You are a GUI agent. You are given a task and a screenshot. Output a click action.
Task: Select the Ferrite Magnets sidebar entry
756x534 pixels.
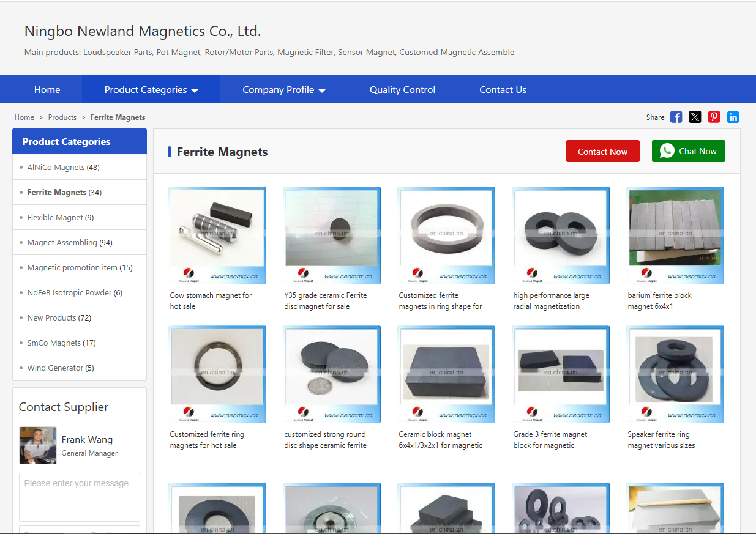tap(57, 192)
